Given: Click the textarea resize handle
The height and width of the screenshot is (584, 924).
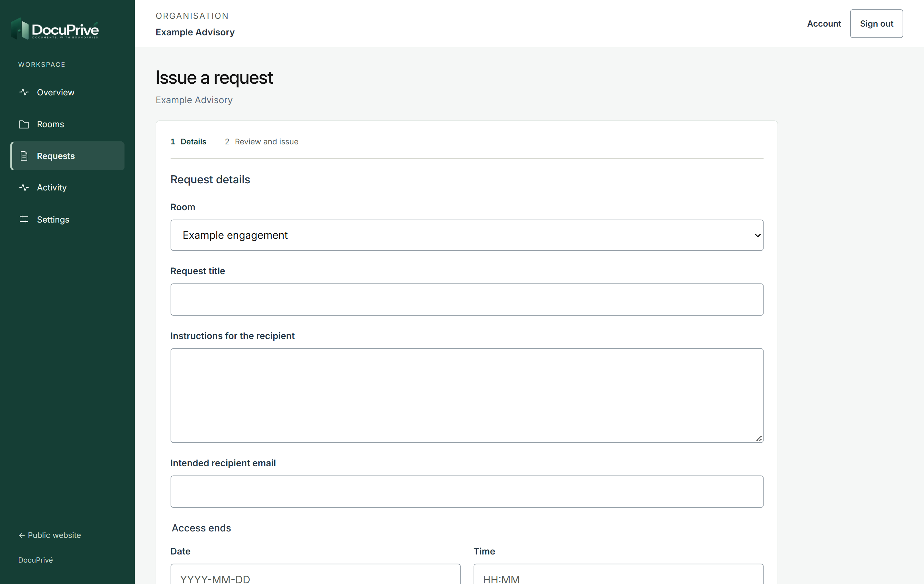Looking at the screenshot, I should point(759,438).
